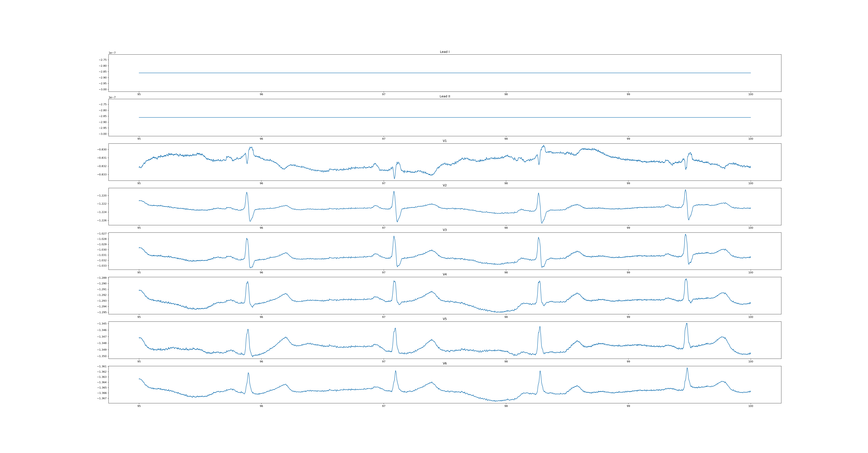The width and height of the screenshot is (868, 453).
Task: Click x-axis tick 95 below the V3 plot
Action: pos(139,272)
